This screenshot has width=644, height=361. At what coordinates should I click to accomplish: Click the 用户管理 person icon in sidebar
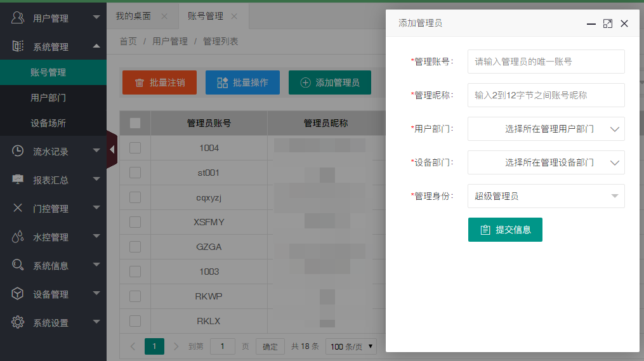pyautogui.click(x=18, y=18)
